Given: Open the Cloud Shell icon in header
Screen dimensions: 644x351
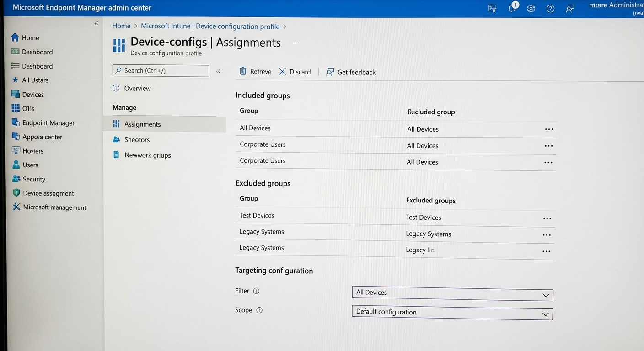Looking at the screenshot, I should click(x=492, y=9).
